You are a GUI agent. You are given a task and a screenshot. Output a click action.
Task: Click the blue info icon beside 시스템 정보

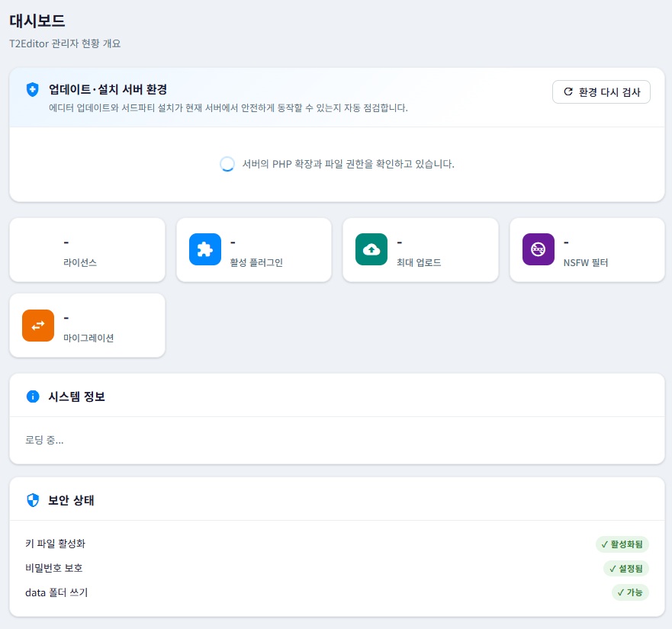tap(33, 396)
